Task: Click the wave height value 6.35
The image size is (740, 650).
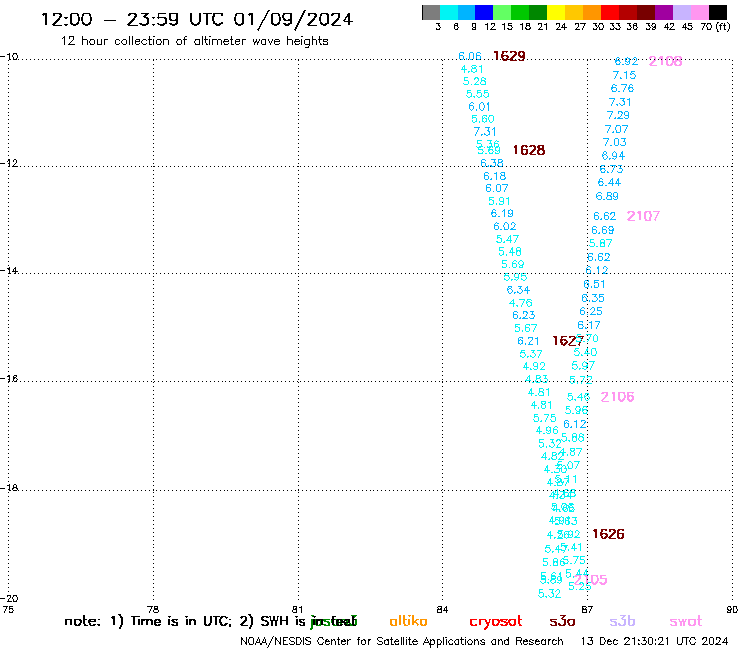Action: [593, 298]
